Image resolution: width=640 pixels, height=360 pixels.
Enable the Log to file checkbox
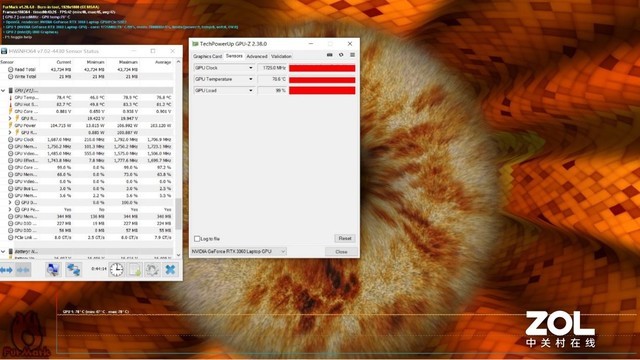197,238
